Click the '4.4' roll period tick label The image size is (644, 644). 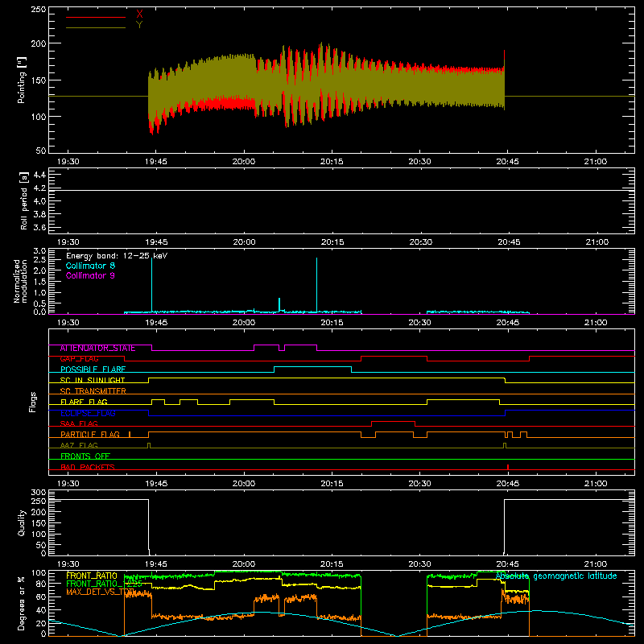(x=39, y=175)
